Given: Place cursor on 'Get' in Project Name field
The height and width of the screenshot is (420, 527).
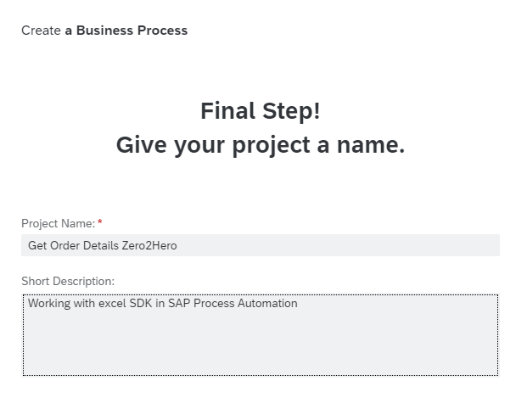Looking at the screenshot, I should tap(37, 246).
